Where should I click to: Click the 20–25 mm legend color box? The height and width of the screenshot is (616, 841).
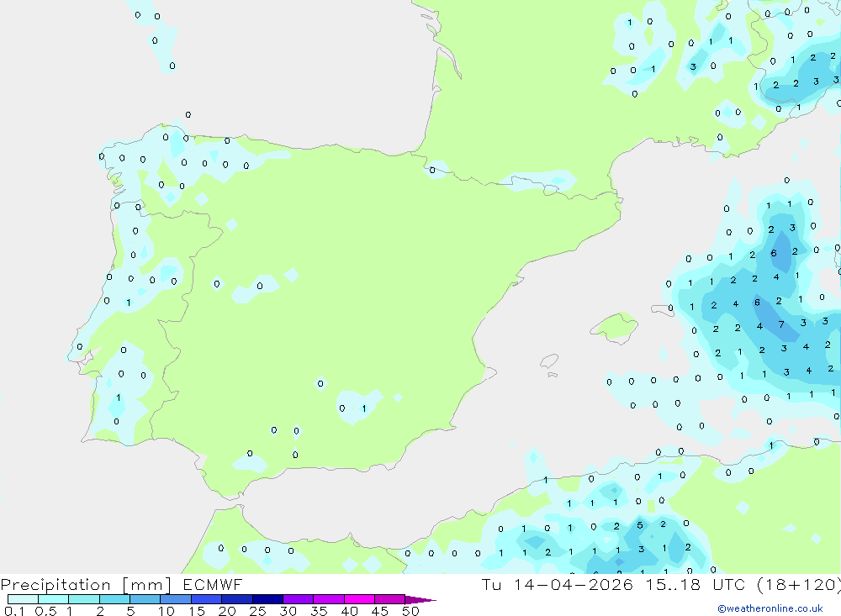point(237,599)
